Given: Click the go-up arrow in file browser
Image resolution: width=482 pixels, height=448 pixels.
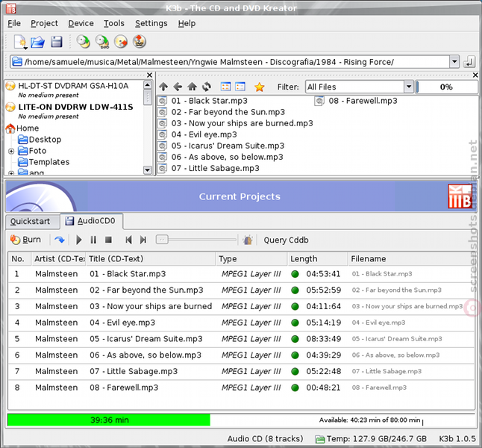Looking at the screenshot, I should tap(163, 87).
